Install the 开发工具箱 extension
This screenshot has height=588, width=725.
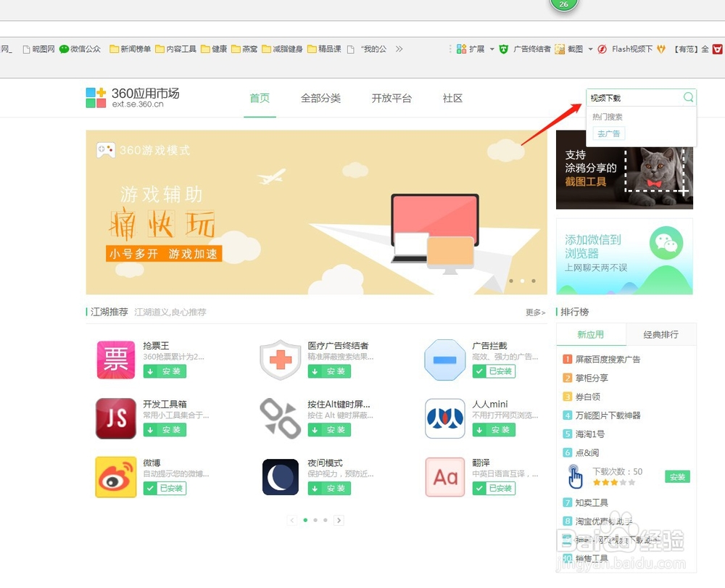(x=165, y=430)
